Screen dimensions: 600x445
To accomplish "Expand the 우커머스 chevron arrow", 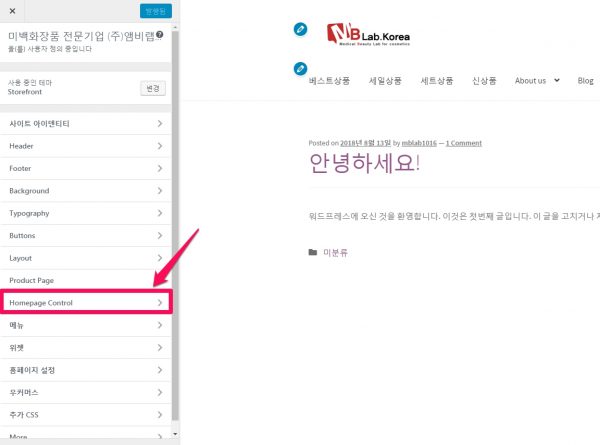I will click(x=160, y=392).
